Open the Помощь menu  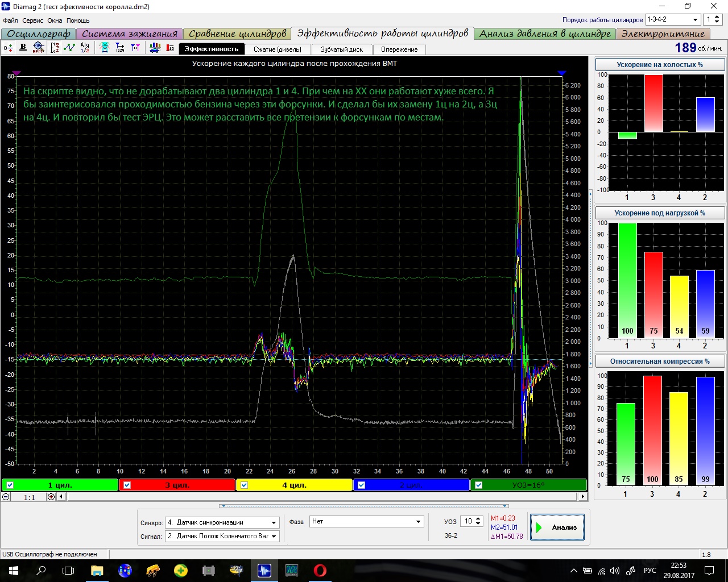click(x=78, y=20)
